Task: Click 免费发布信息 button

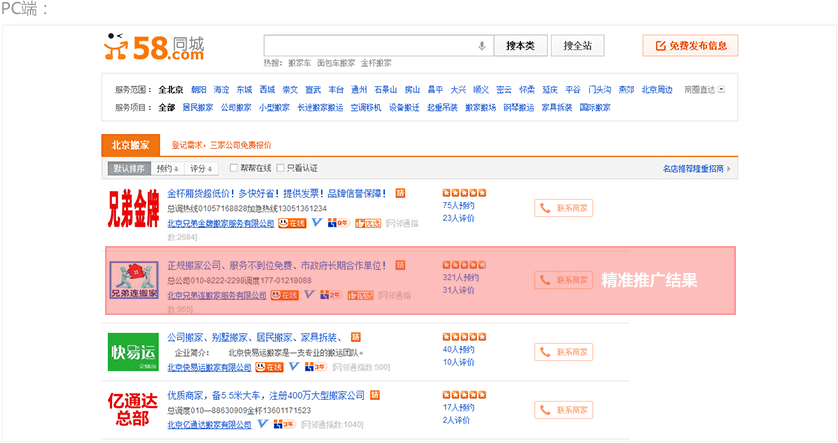Action: (690, 45)
